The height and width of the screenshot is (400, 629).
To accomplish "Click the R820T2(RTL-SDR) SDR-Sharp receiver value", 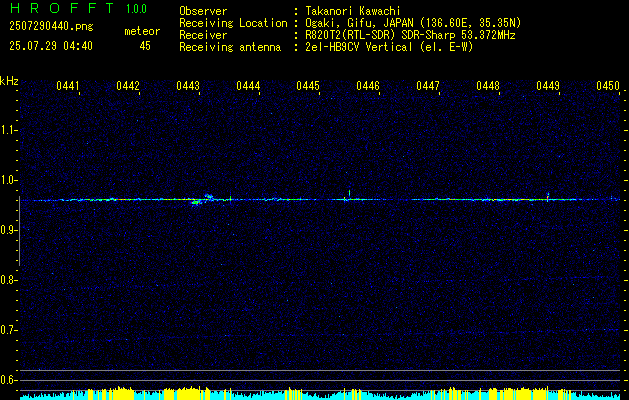I will click(x=410, y=35).
